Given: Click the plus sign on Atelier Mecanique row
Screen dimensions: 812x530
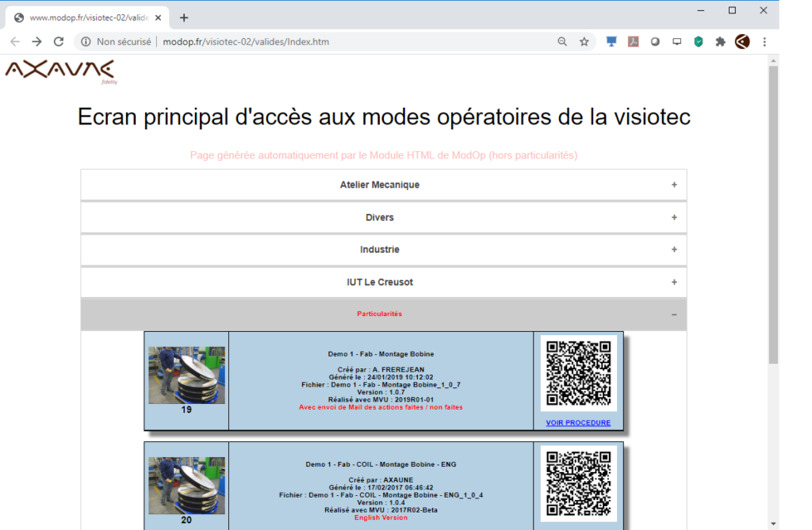Looking at the screenshot, I should click(674, 185).
